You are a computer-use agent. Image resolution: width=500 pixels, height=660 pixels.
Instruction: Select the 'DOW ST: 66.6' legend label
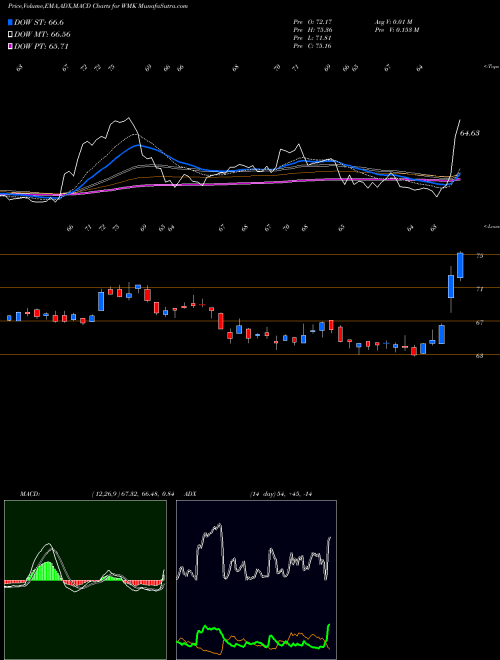39,22
